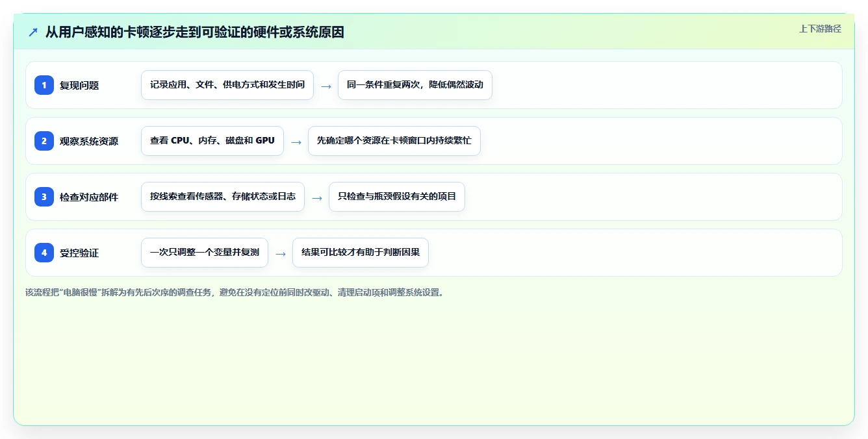Click the arrow icon beside the header title
Screen dimensions: 868x439
pyautogui.click(x=33, y=32)
